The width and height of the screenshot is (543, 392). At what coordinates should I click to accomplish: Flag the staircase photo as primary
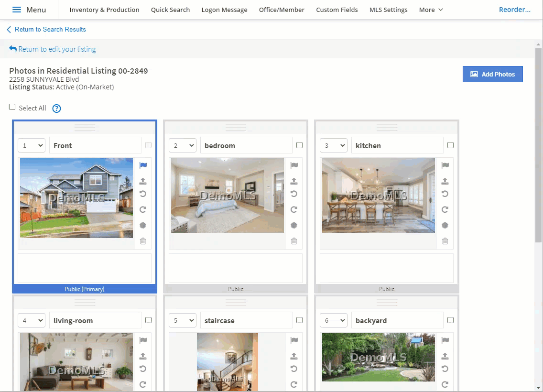[294, 340]
